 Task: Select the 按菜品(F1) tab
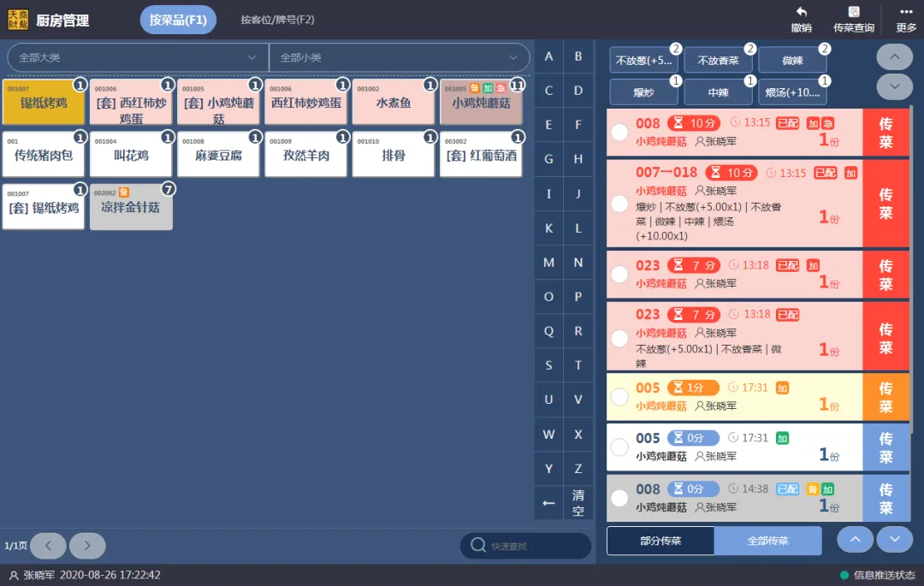[x=178, y=20]
